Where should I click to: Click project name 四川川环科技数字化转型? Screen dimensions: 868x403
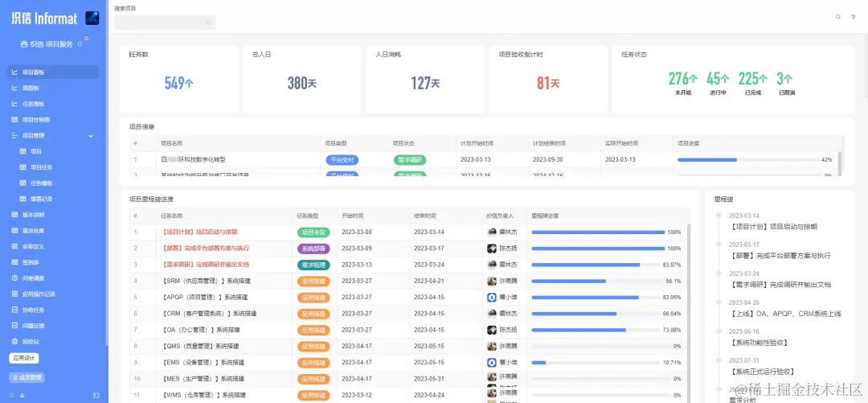point(193,159)
